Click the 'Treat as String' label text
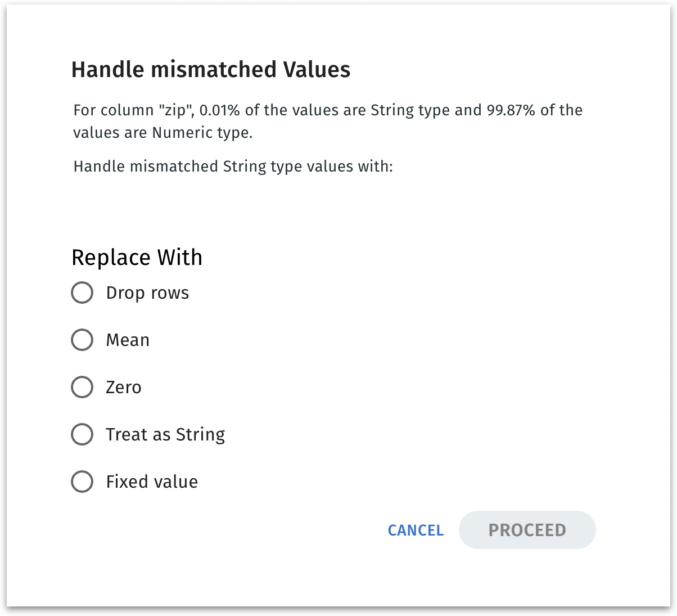Viewport: 677px width, 616px height. (x=165, y=435)
